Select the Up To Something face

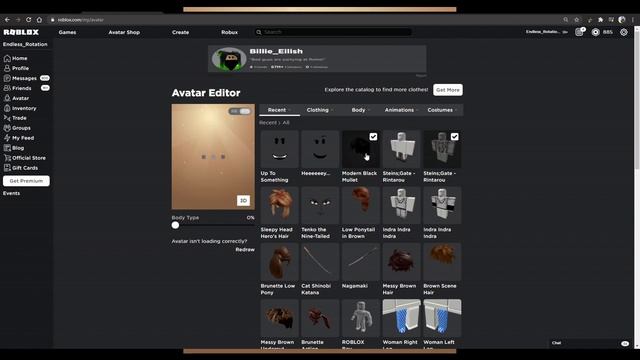[280, 157]
